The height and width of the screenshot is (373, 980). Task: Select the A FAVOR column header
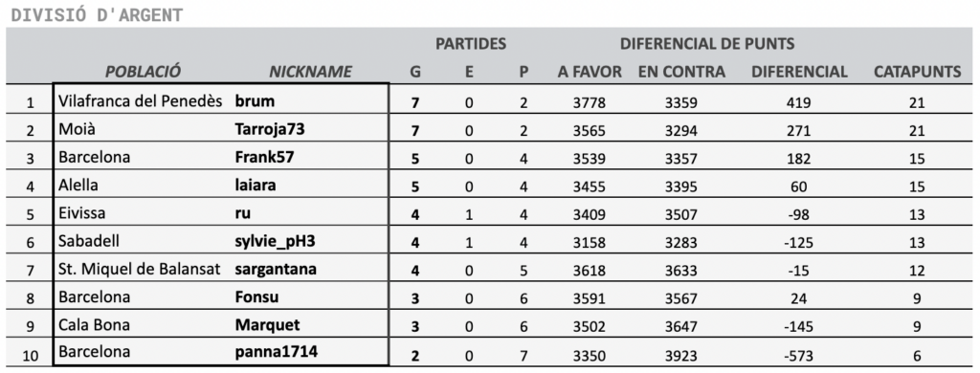(590, 72)
